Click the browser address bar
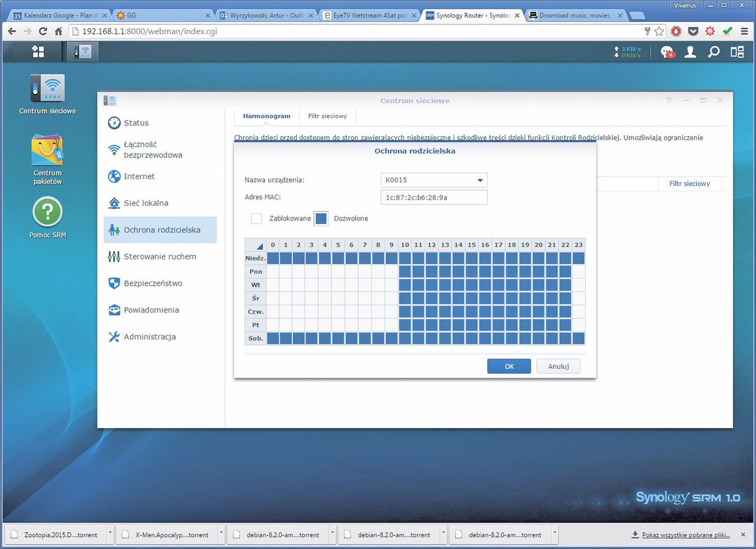756x549 pixels. pyautogui.click(x=354, y=31)
